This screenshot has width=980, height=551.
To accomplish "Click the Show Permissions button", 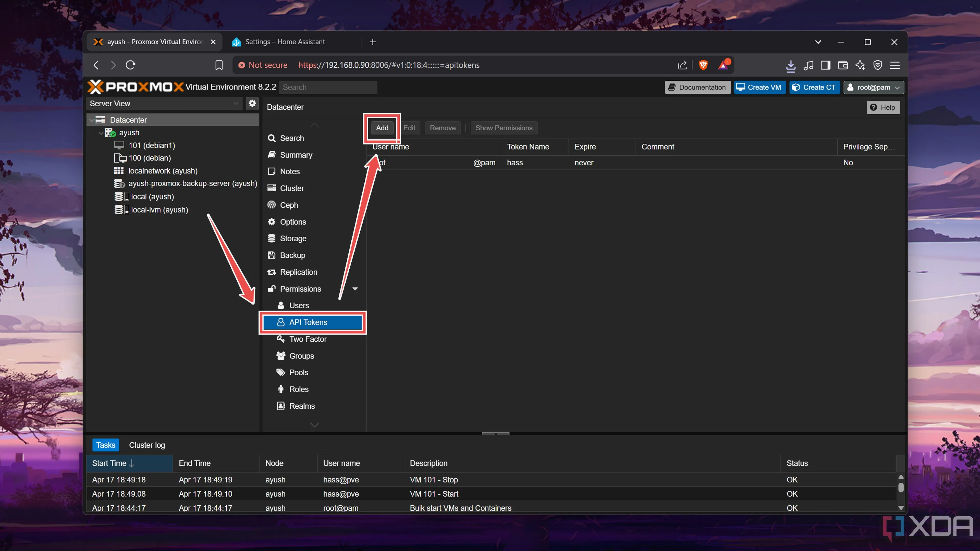I will point(504,128).
